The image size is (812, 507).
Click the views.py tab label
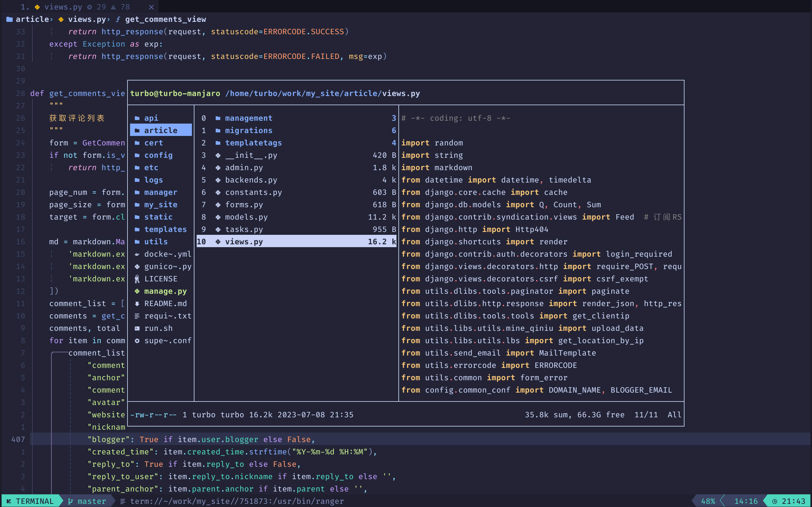tap(63, 7)
